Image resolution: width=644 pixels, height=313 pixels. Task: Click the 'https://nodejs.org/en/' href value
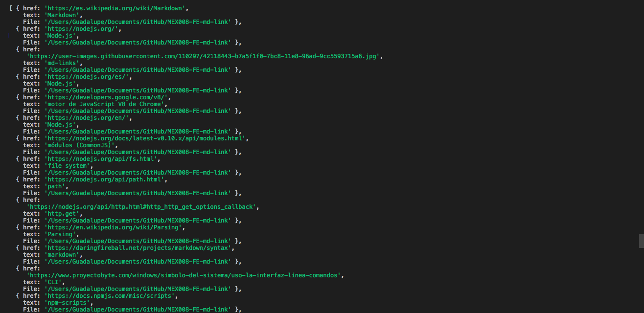point(87,118)
